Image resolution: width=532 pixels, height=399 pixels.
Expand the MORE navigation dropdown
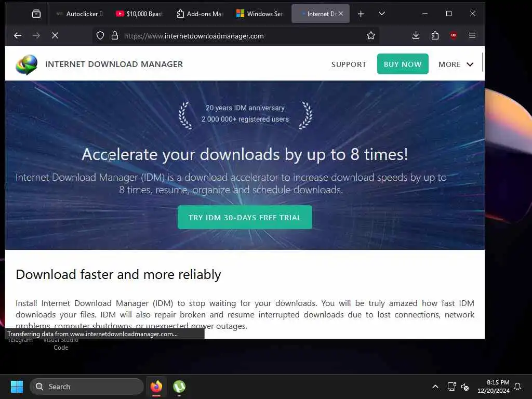click(456, 64)
